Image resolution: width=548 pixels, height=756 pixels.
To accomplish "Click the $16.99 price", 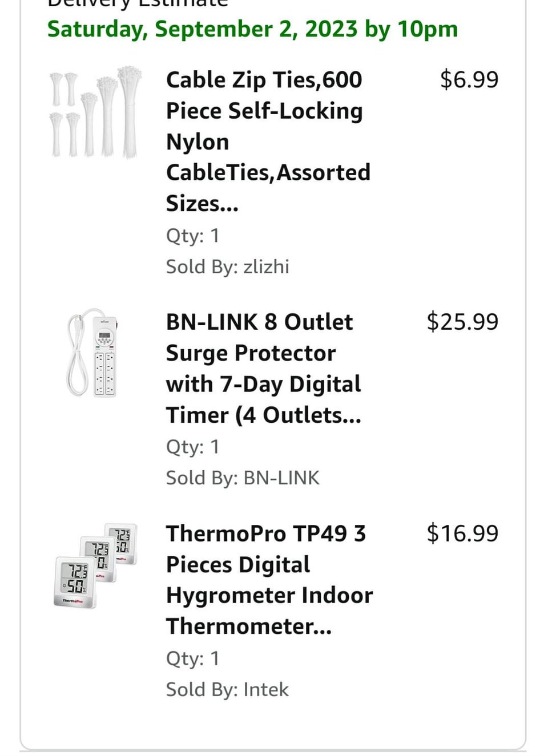I will 462,533.
